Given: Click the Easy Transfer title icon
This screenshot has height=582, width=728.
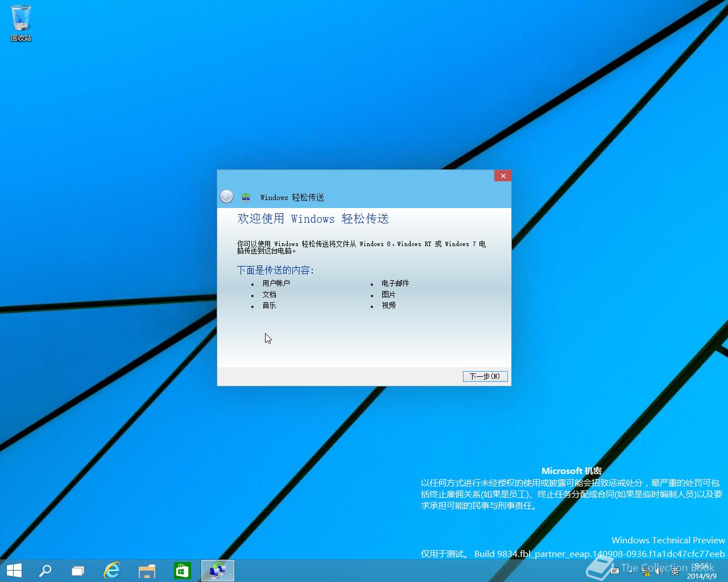Looking at the screenshot, I should 246,197.
